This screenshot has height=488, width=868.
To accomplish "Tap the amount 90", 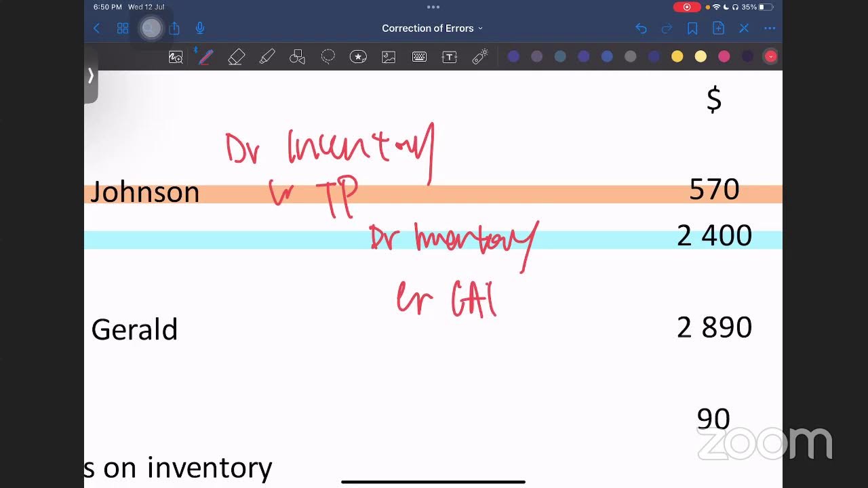I will [x=713, y=419].
